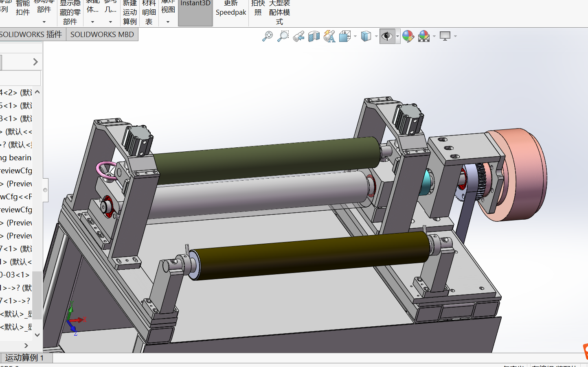Click the feature tree horizontal scroll right arrow

pyautogui.click(x=26, y=345)
